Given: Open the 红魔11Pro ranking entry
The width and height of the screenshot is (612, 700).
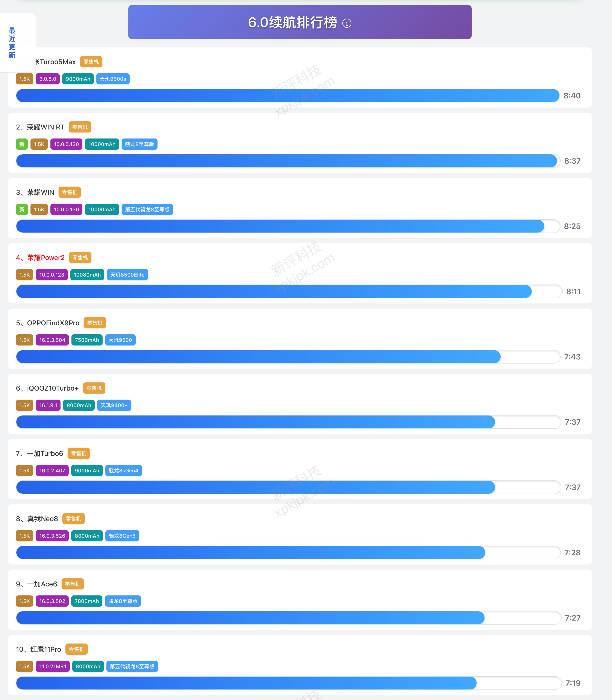Looking at the screenshot, I should [x=39, y=649].
